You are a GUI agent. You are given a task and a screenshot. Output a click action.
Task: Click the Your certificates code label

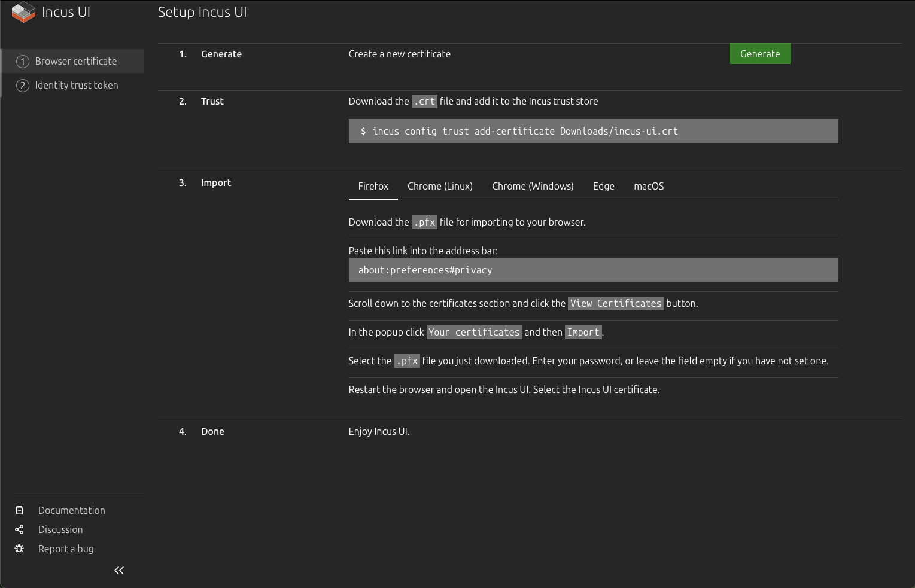(x=474, y=333)
